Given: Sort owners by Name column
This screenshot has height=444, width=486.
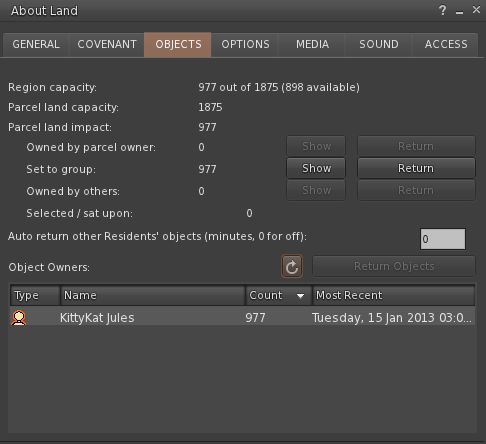Looking at the screenshot, I should [x=153, y=295].
